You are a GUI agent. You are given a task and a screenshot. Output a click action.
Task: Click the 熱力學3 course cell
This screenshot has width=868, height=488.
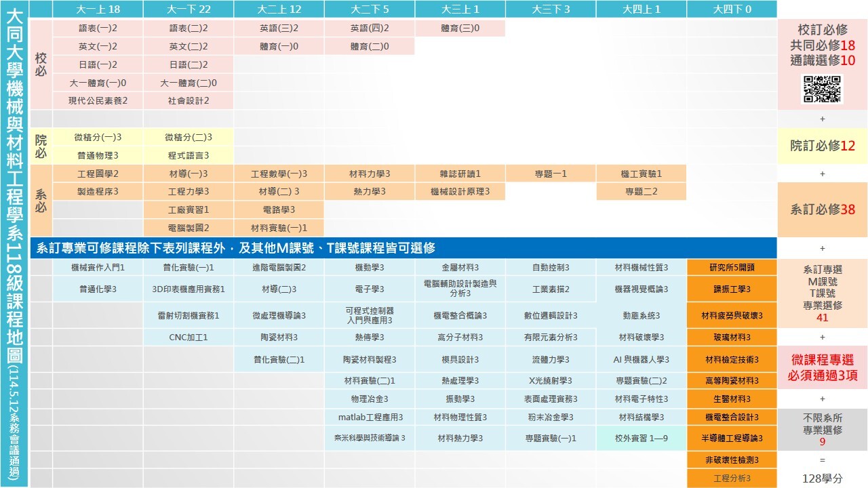click(x=370, y=192)
